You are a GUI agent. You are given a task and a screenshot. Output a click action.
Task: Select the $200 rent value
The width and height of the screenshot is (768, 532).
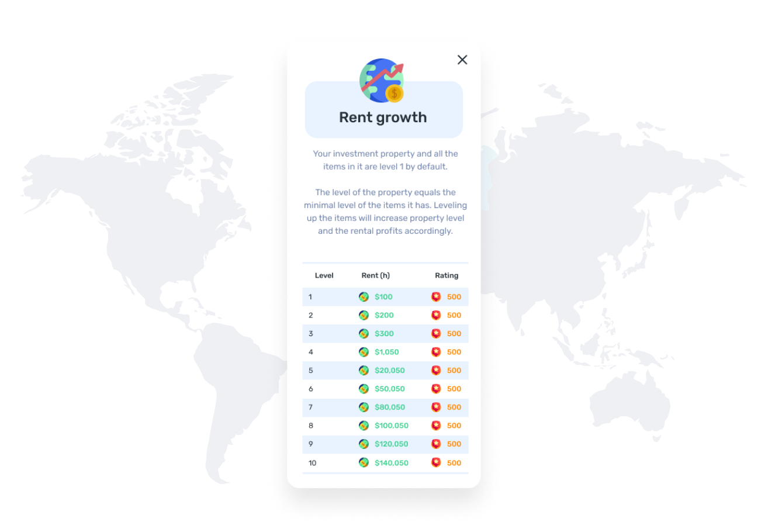pyautogui.click(x=384, y=315)
